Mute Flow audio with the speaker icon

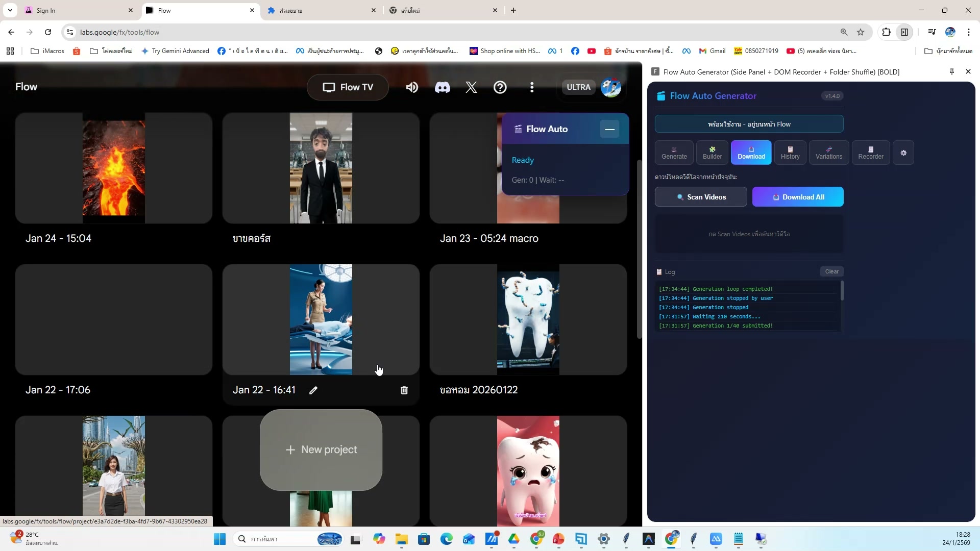pyautogui.click(x=412, y=87)
